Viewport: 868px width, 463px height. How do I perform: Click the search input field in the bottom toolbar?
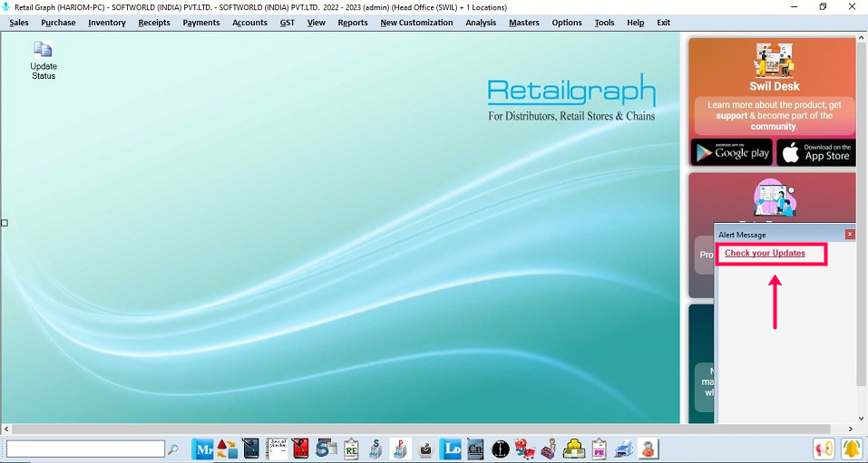(x=85, y=449)
